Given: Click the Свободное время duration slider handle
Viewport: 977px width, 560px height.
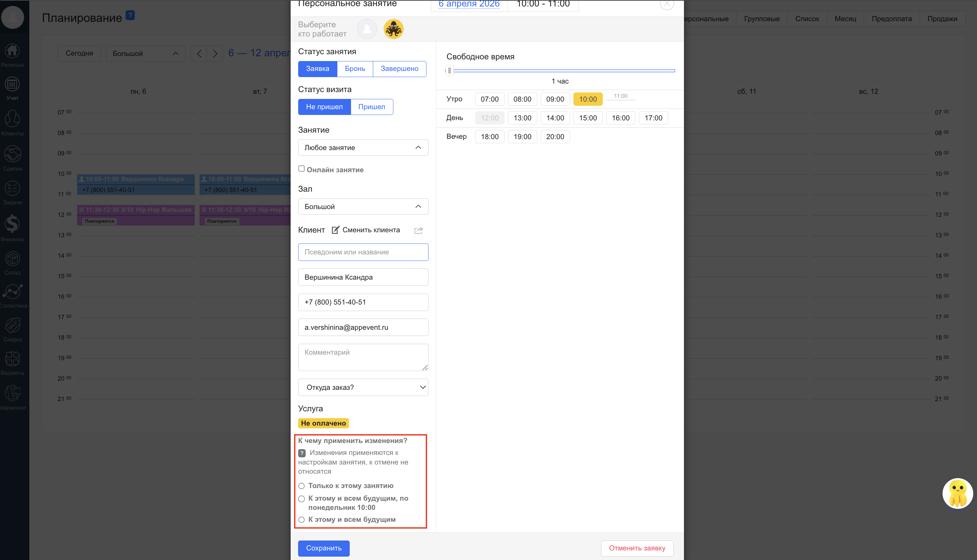Looking at the screenshot, I should 449,71.
